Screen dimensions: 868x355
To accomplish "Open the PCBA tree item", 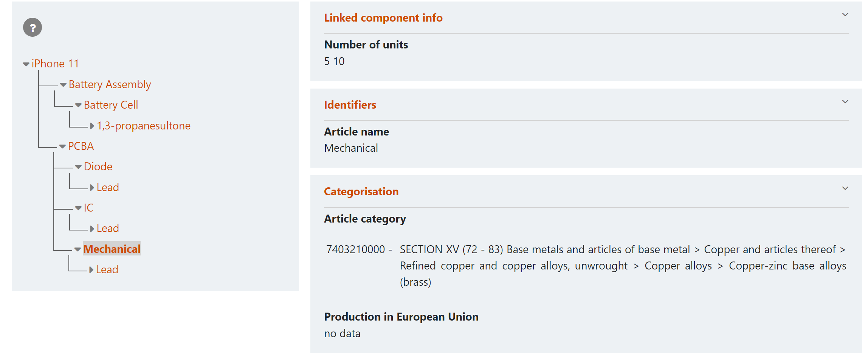I will (81, 146).
